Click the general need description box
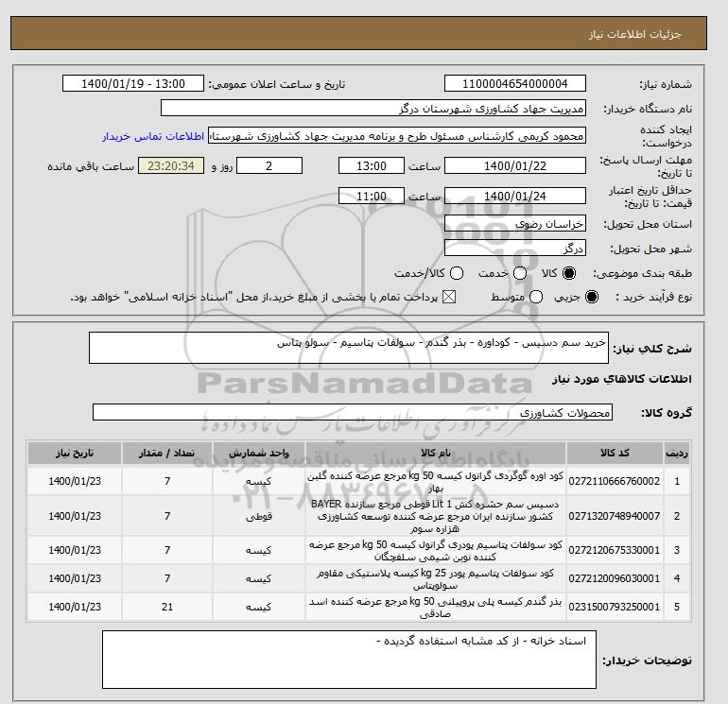The image size is (728, 704). point(349,348)
